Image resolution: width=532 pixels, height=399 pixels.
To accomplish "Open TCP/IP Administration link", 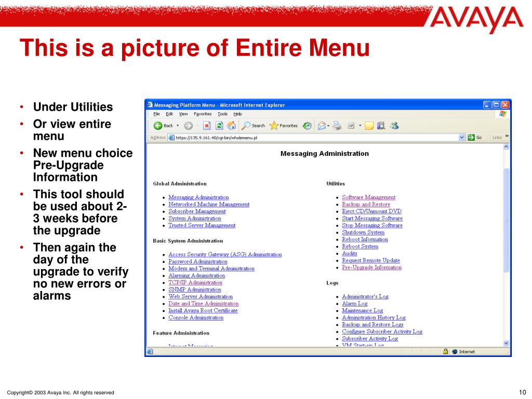I will (x=195, y=283).
